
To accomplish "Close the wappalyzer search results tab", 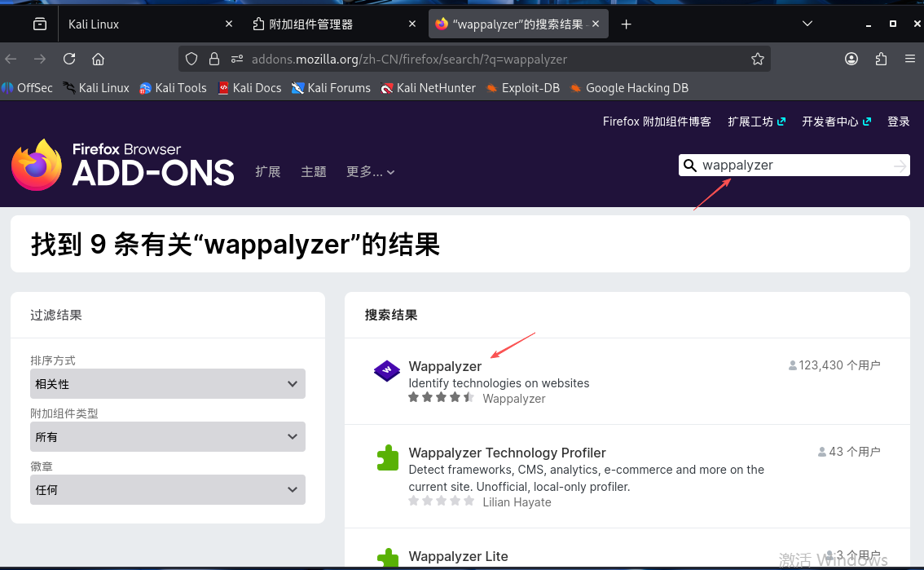I will 596,24.
